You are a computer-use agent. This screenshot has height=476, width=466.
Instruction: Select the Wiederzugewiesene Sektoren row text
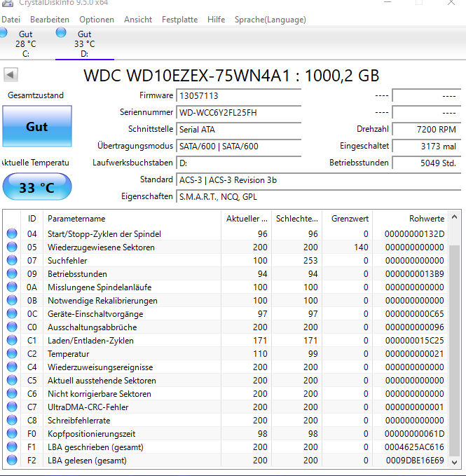(101, 247)
